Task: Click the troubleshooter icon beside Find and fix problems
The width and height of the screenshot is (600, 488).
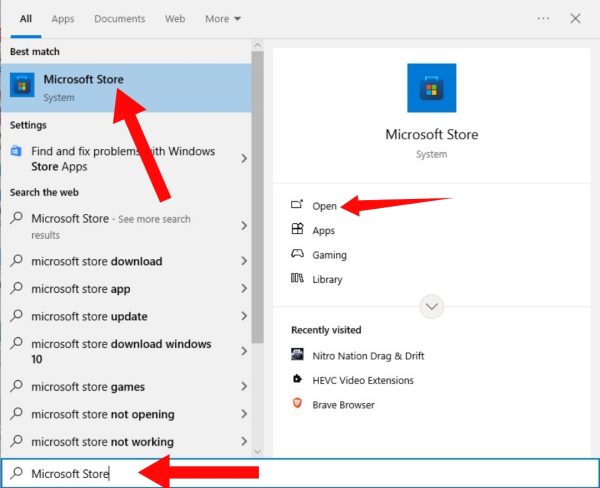Action: pos(16,151)
